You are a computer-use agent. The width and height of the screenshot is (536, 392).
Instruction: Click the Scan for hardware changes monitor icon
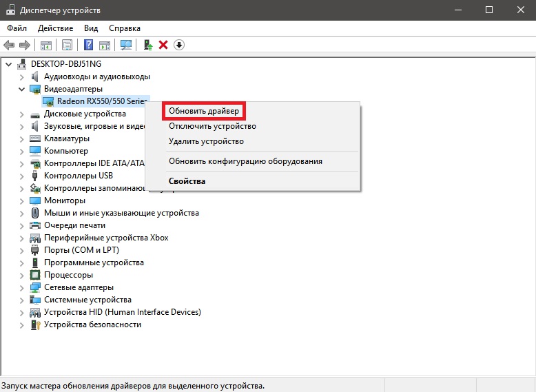tap(126, 45)
